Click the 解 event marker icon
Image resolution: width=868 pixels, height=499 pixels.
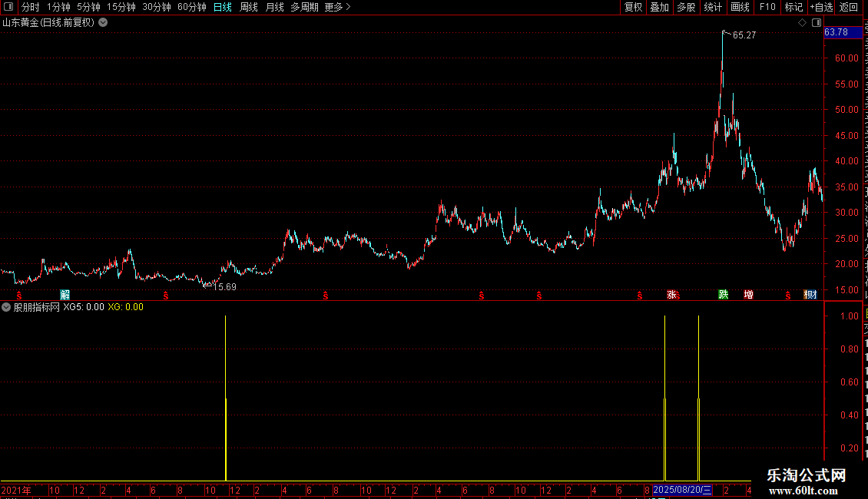click(x=65, y=294)
